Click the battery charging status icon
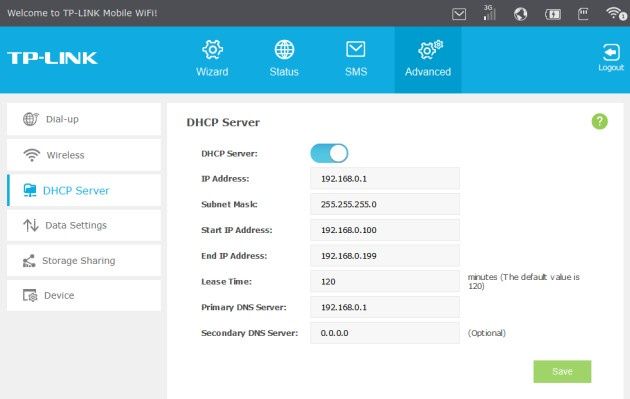 click(553, 14)
